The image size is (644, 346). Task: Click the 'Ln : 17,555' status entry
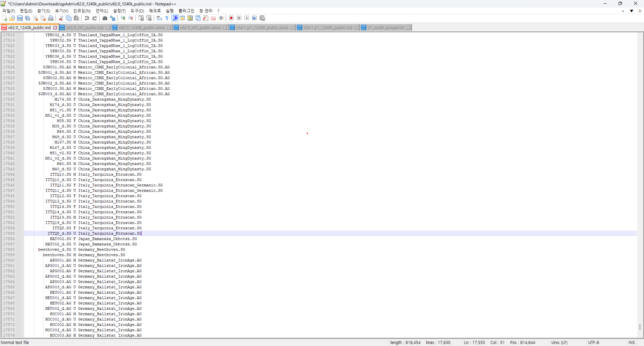pyautogui.click(x=475, y=343)
